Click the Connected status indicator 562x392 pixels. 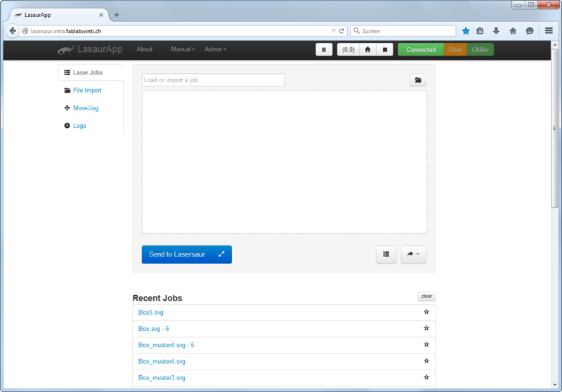(421, 50)
